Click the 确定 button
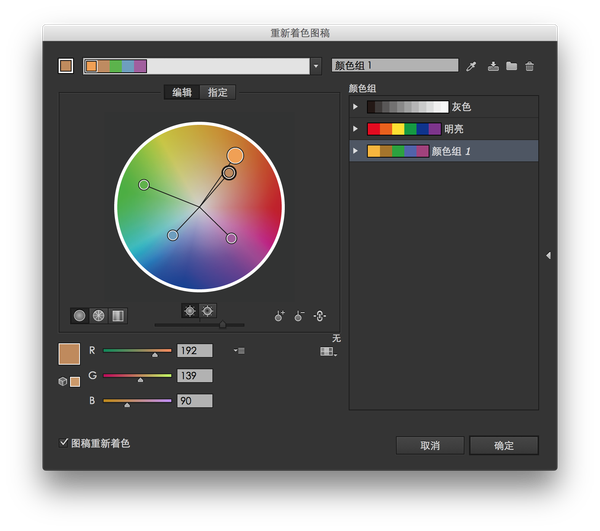This screenshot has height=531, width=600. (504, 445)
